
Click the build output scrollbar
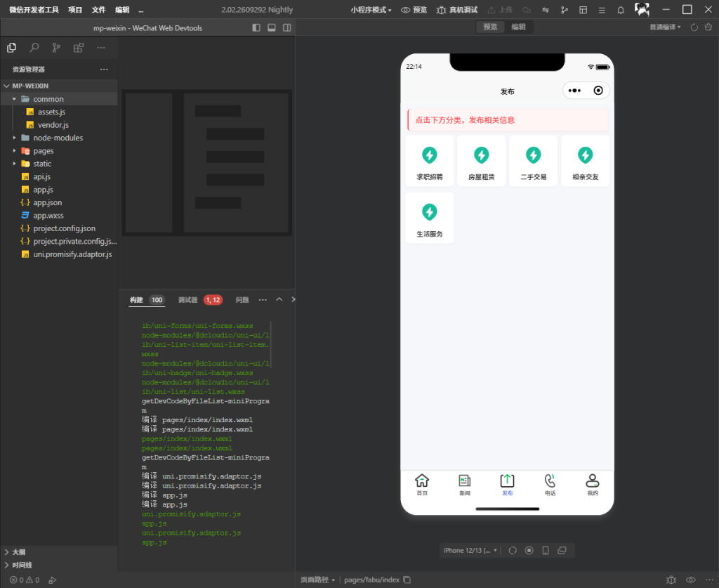(270, 344)
